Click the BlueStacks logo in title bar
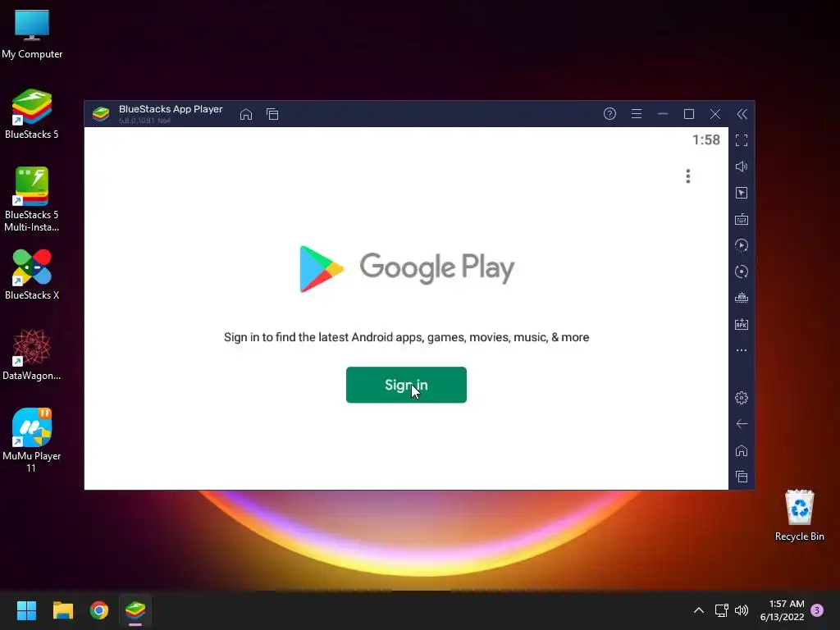The height and width of the screenshot is (630, 840). coord(101,114)
